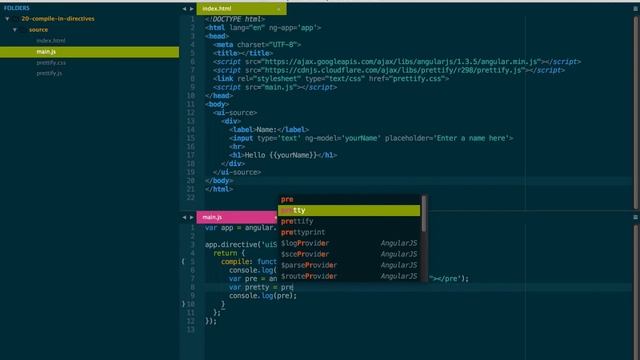
Task: Click the source folder name
Action: [38, 30]
